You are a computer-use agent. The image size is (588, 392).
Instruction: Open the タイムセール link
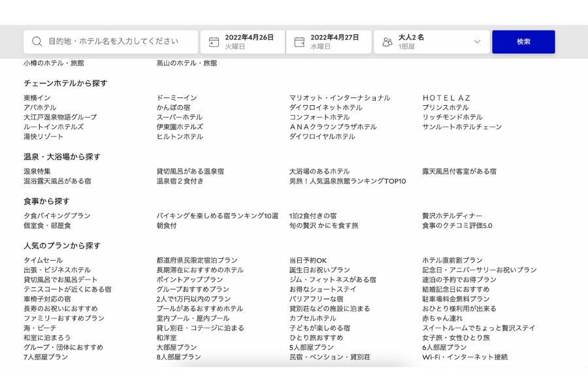[43, 260]
